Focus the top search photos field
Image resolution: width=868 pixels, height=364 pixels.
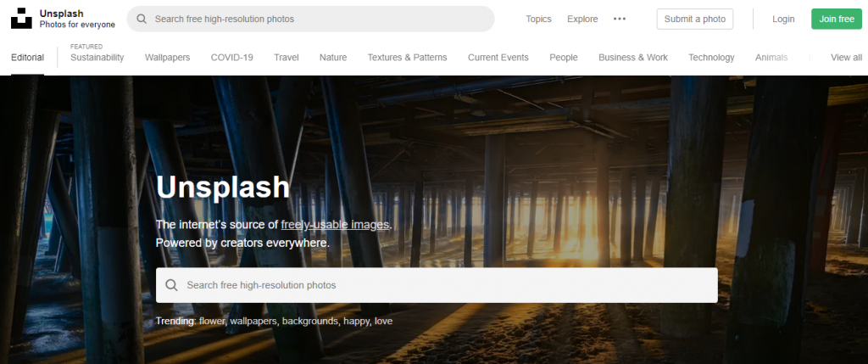pyautogui.click(x=310, y=19)
